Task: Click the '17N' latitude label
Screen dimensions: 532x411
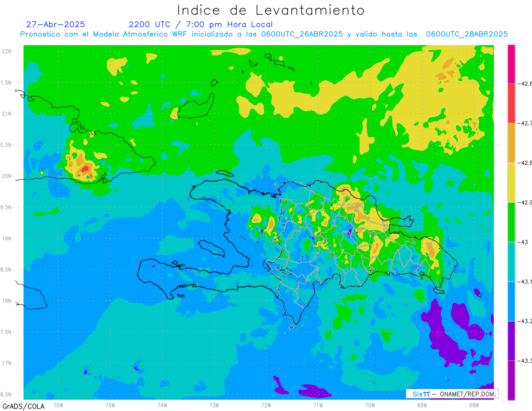Action: 7,363
